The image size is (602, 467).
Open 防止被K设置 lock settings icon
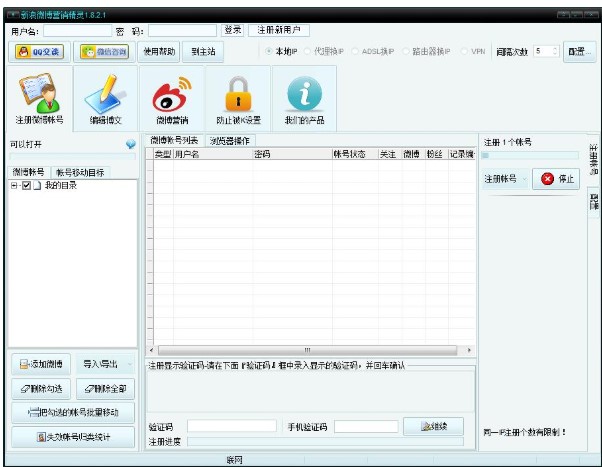(x=238, y=97)
